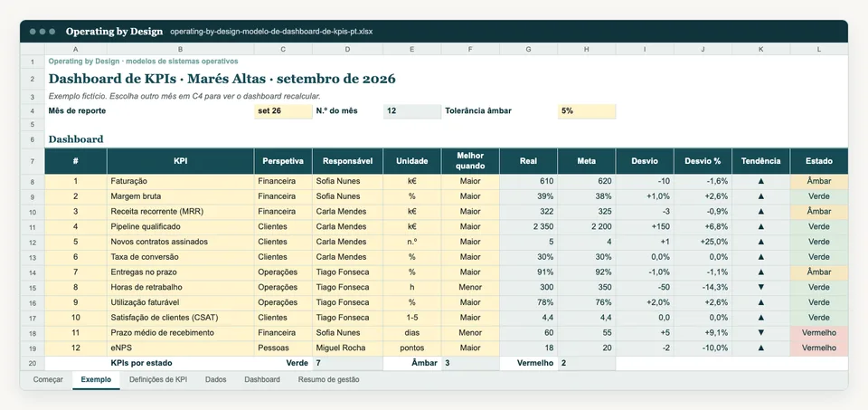Click the '2 350' real value cell
The width and height of the screenshot is (868, 410).
point(528,226)
